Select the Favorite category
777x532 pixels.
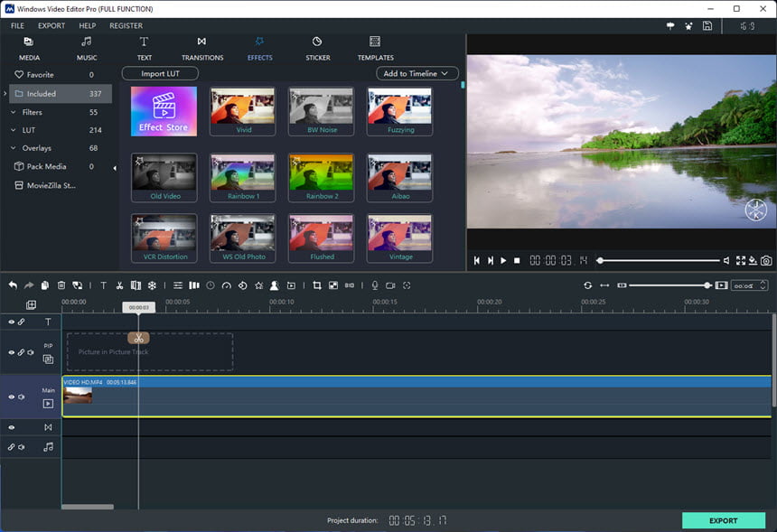click(x=54, y=75)
